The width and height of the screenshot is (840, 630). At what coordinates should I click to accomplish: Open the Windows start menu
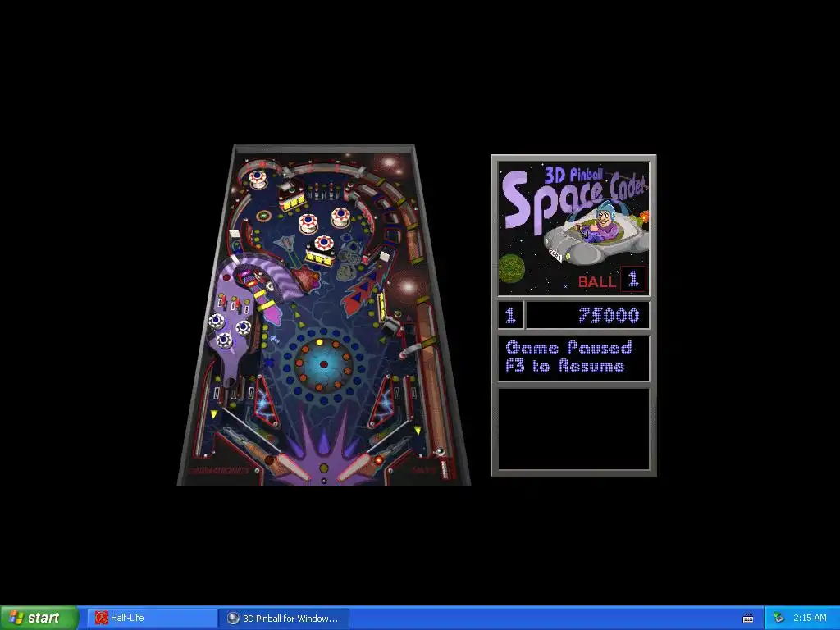(39, 618)
